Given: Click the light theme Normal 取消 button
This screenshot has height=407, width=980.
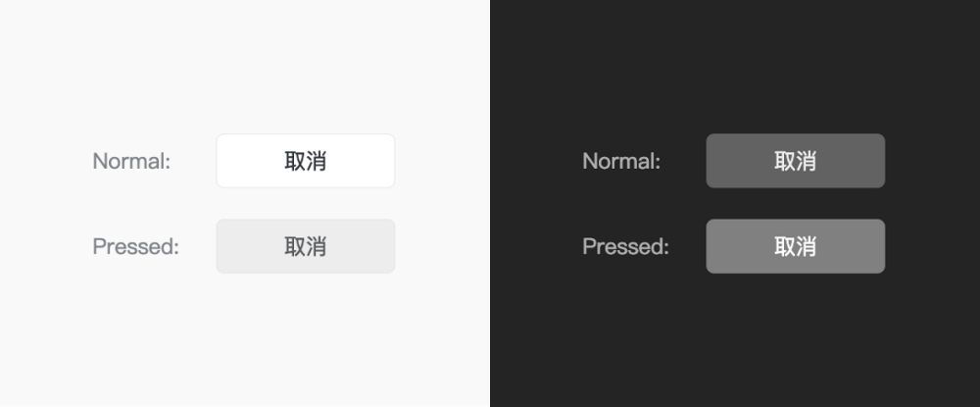Looking at the screenshot, I should point(305,161).
